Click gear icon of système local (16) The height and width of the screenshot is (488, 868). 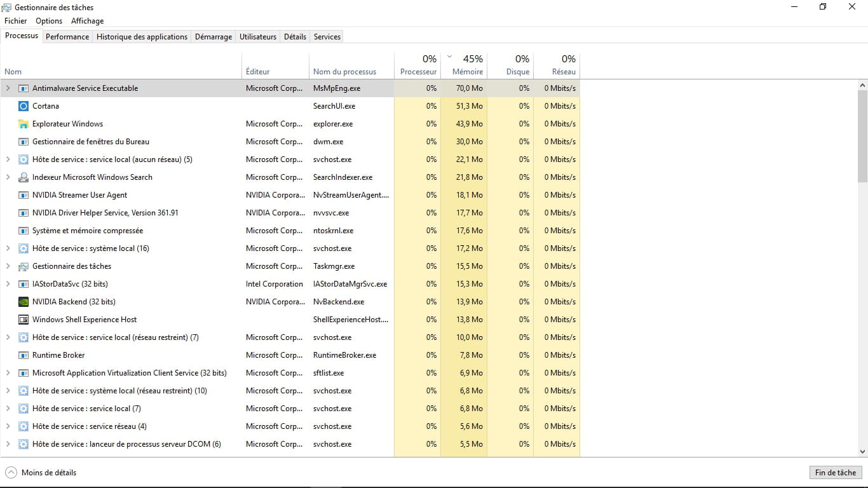click(24, 248)
